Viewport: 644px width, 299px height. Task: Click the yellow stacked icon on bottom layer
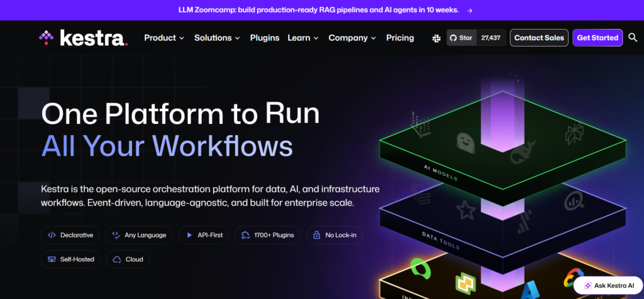click(x=465, y=283)
